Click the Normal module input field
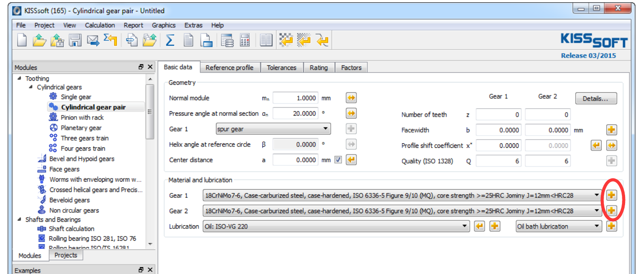Viewport: 644px width, 274px height. pyautogui.click(x=295, y=98)
